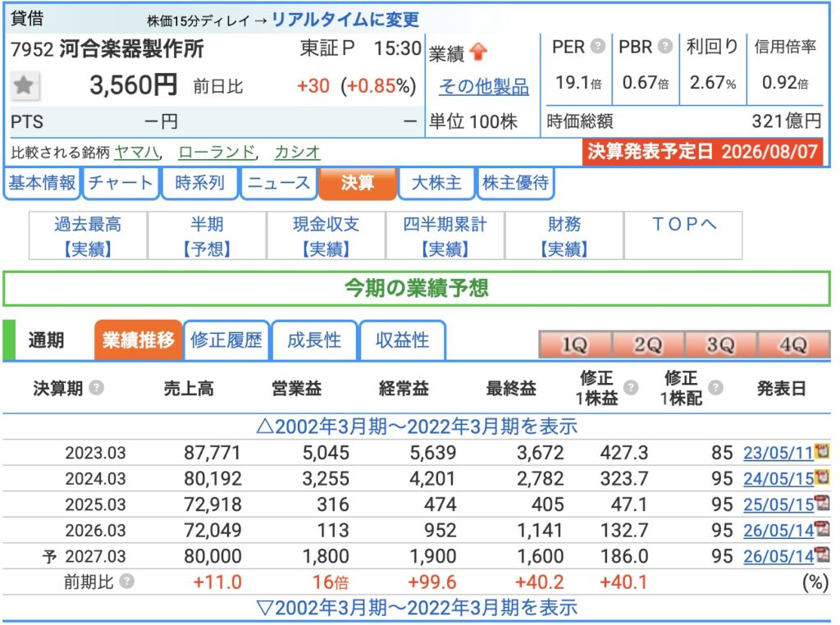This screenshot has height=625, width=840.
Task: Open help icon beside 修正1株配 header
Action: 715,387
